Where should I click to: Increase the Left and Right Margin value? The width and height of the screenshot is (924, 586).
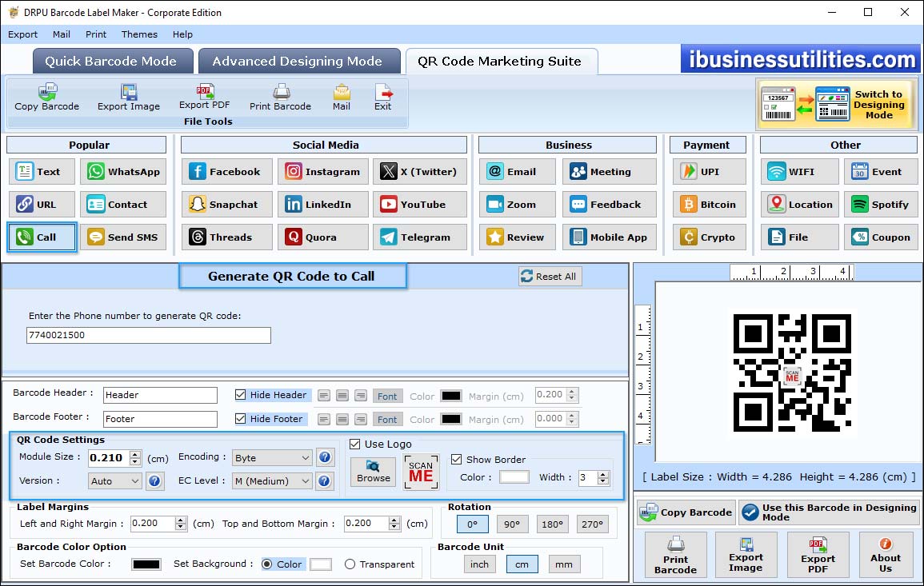pos(181,520)
